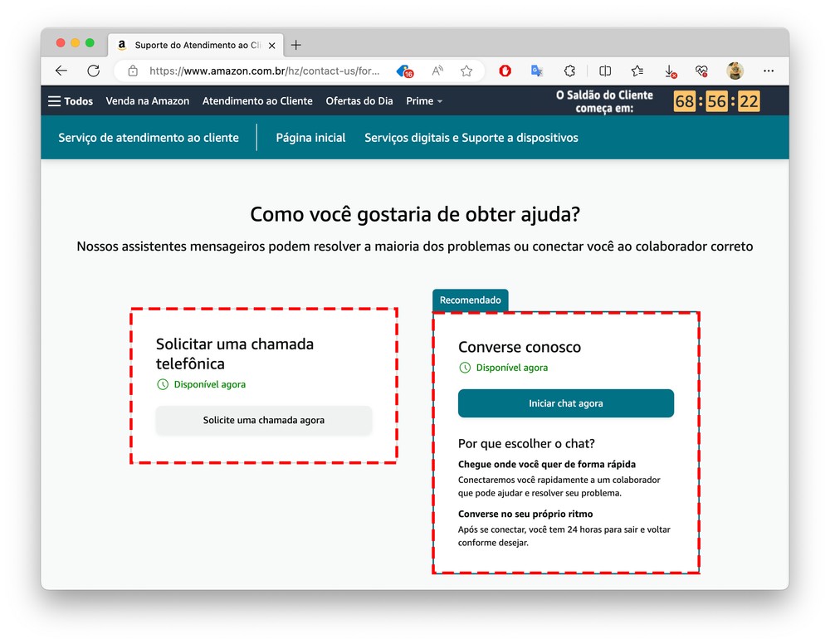Close the Suporte do Atendimento tab
830x644 pixels.
tap(271, 46)
